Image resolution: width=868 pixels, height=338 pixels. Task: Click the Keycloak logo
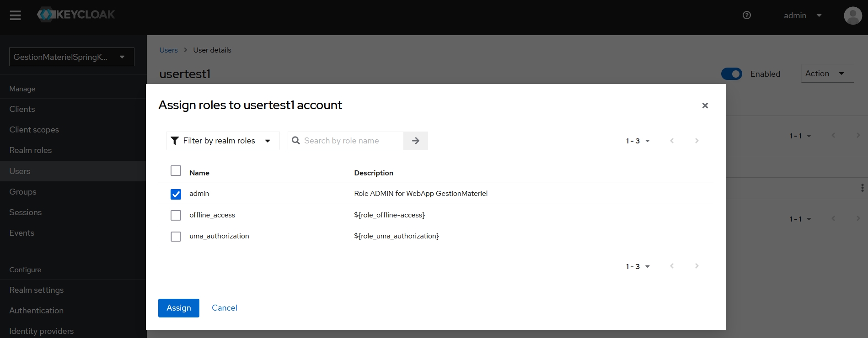pyautogui.click(x=76, y=15)
